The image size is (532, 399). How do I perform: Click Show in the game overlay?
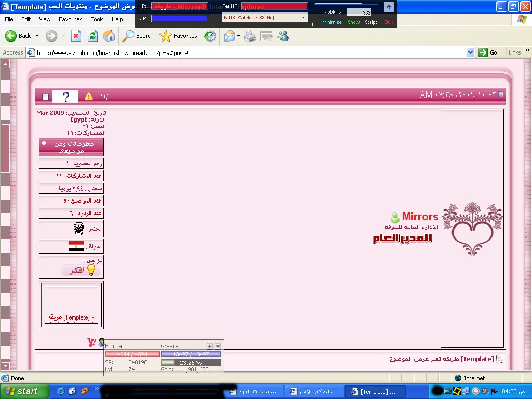pos(353,22)
